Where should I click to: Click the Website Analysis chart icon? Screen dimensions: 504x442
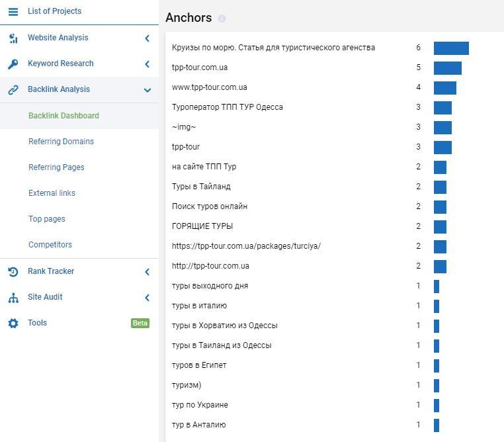(x=13, y=38)
